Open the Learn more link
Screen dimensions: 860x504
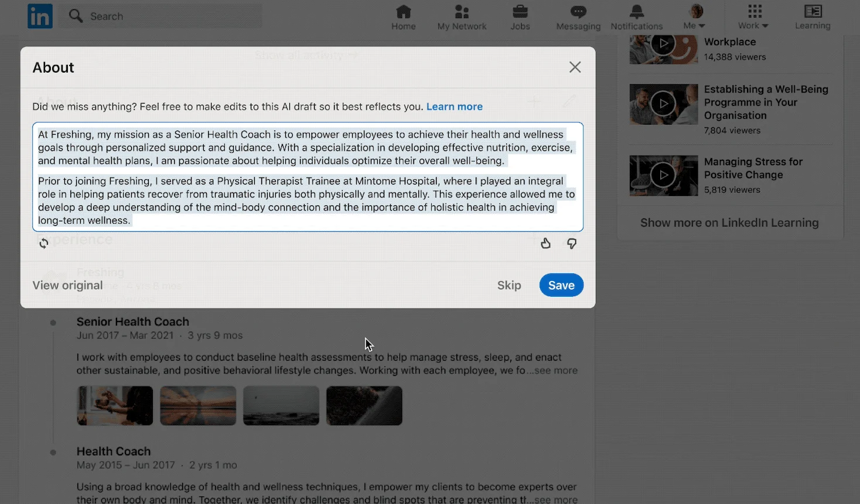point(454,107)
